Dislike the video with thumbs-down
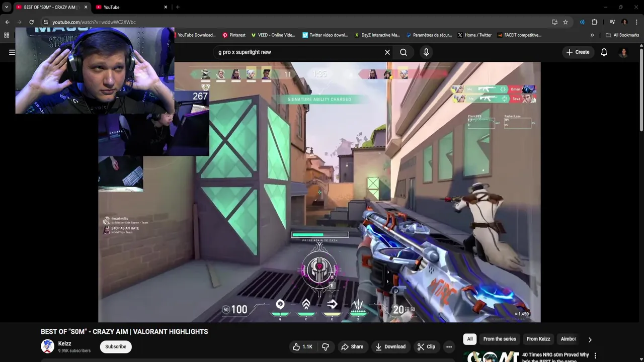 point(326,346)
